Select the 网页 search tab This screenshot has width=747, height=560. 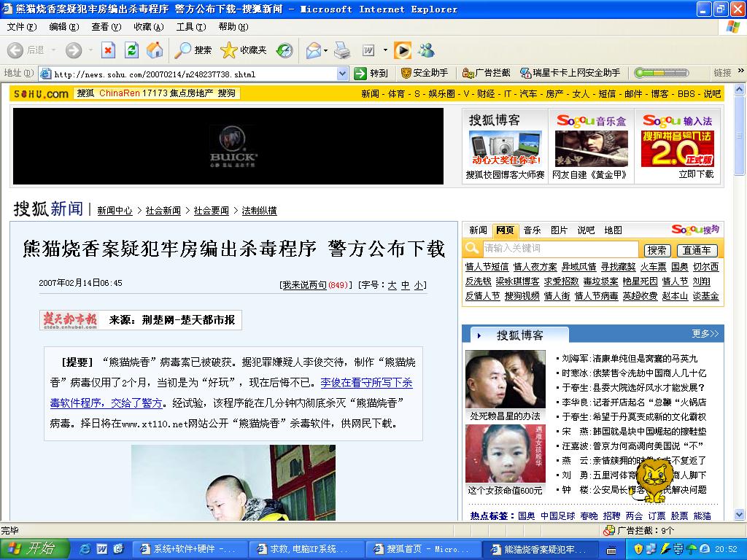pos(505,230)
